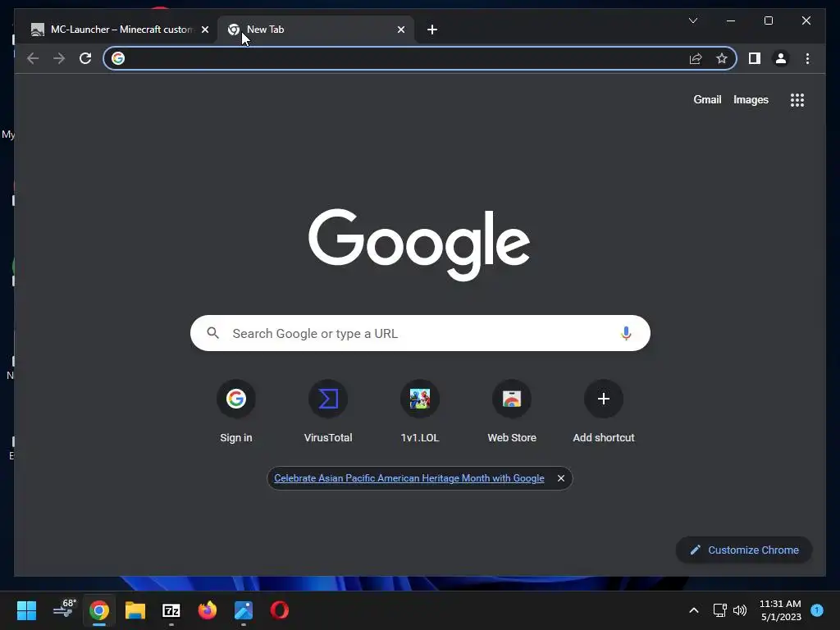The height and width of the screenshot is (630, 840).
Task: Open Google Images link
Action: [751, 99]
